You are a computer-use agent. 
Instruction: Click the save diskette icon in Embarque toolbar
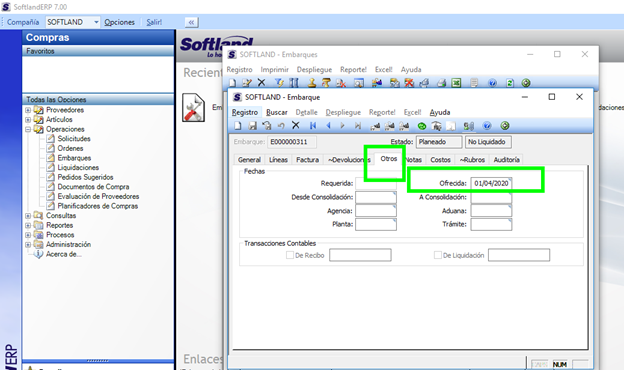[252, 126]
